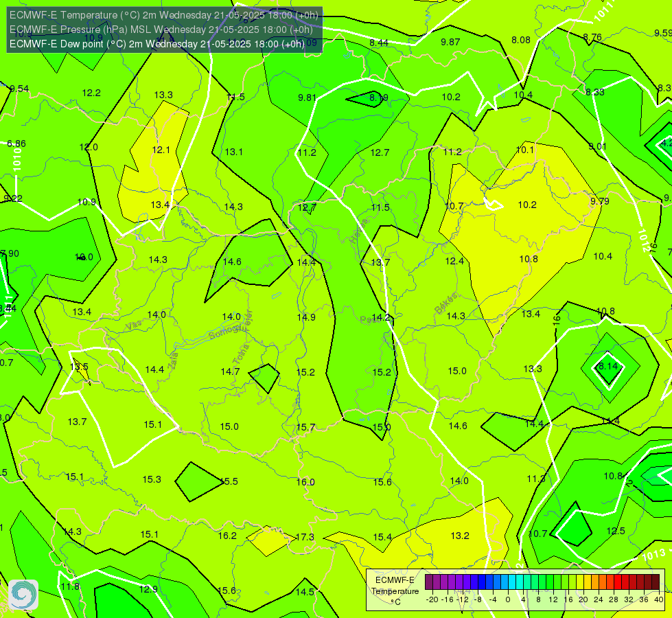Click the Zala county label
This screenshot has width=672, height=618.
coord(173,360)
